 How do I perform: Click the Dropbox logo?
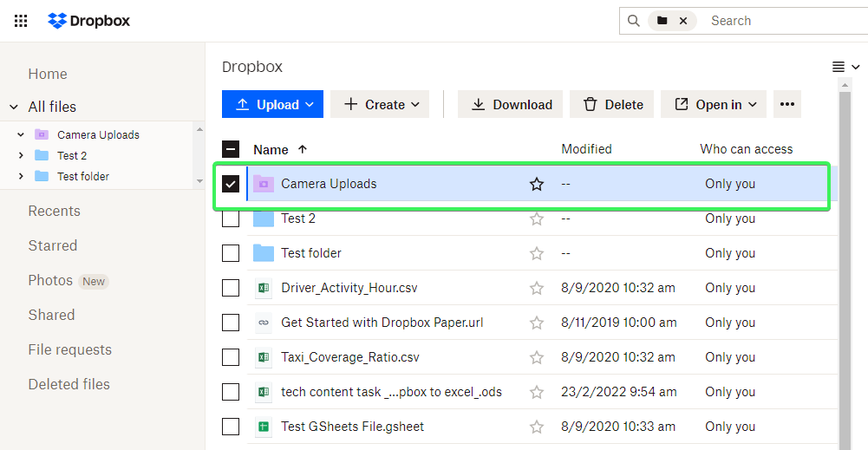pos(89,21)
